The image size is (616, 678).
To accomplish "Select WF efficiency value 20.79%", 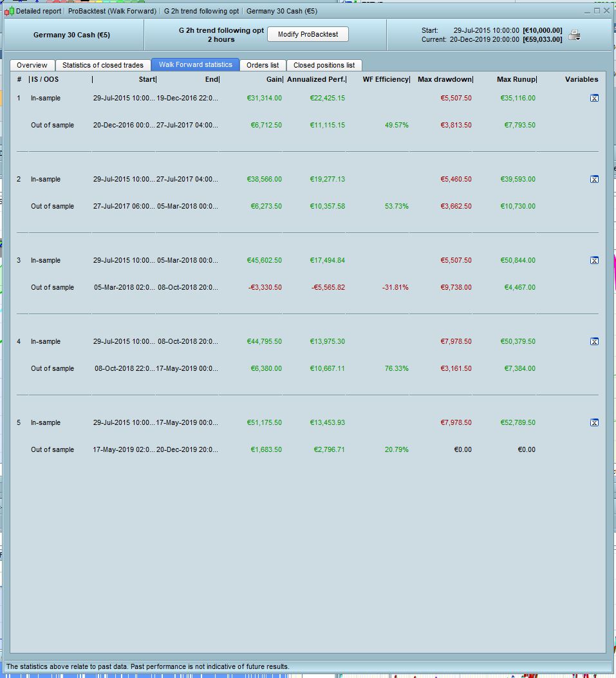I will click(x=397, y=449).
